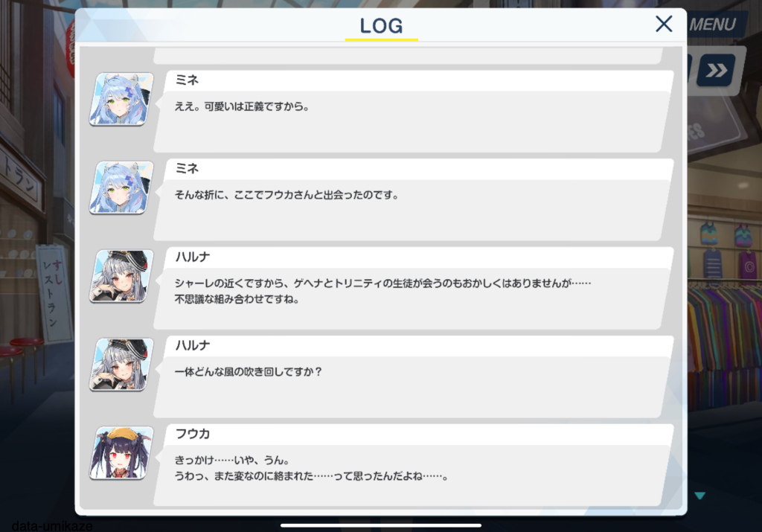Screen dimensions: 762x532
Task: Click the first ミネ name header
Action: [x=187, y=80]
